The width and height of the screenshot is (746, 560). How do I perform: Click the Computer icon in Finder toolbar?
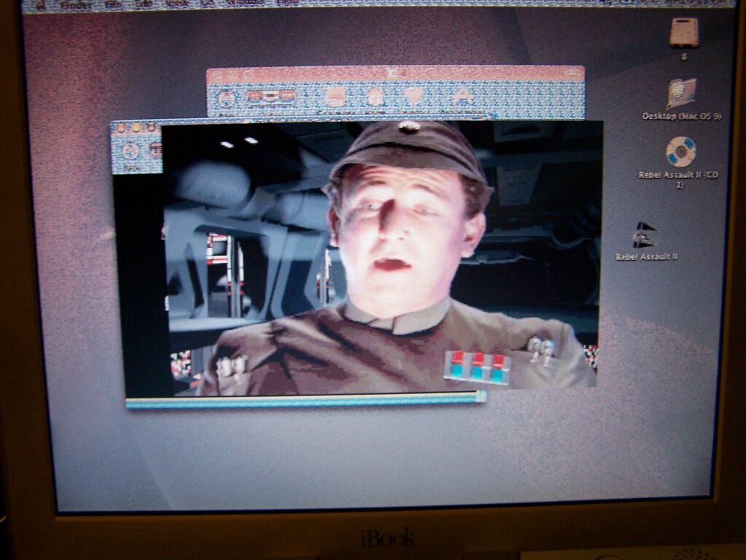tap(335, 97)
